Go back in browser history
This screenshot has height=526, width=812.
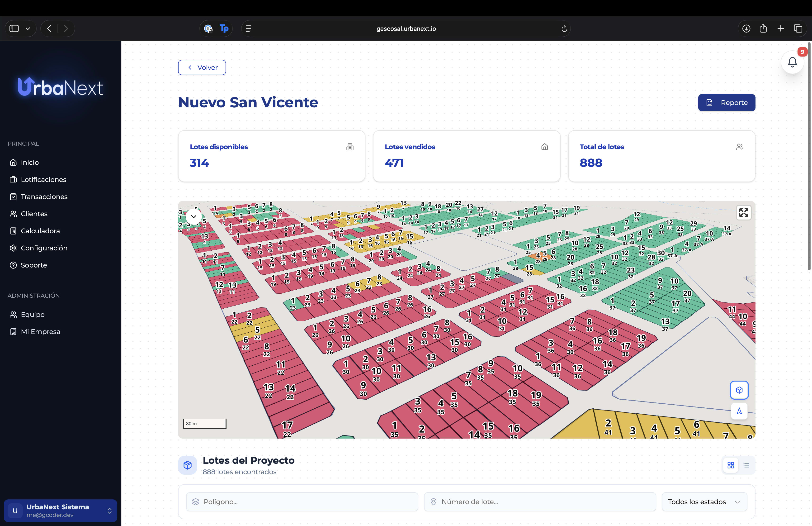49,29
